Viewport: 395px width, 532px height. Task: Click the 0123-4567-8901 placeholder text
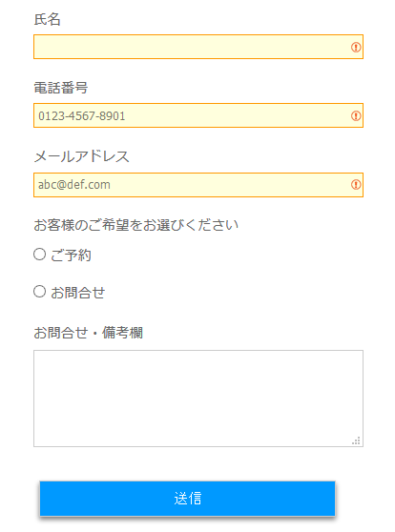pos(81,116)
